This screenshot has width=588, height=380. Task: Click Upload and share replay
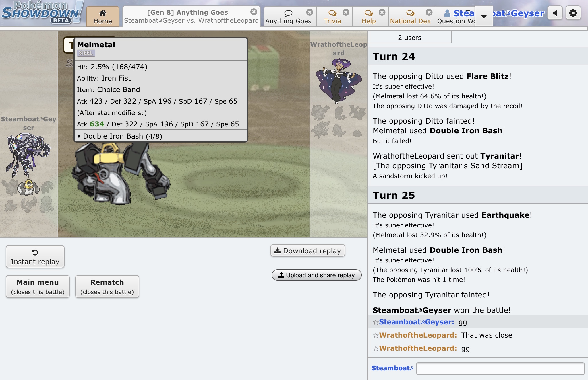point(316,275)
